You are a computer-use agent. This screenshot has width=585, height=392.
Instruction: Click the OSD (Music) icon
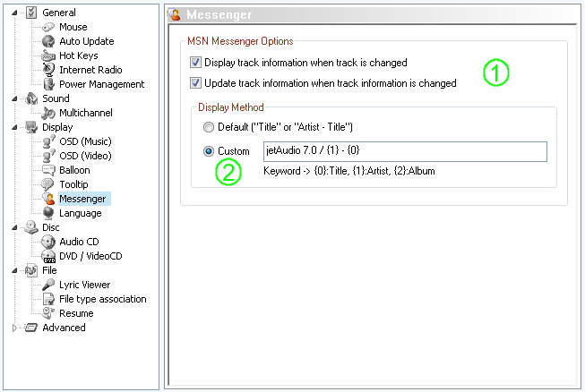pos(48,141)
